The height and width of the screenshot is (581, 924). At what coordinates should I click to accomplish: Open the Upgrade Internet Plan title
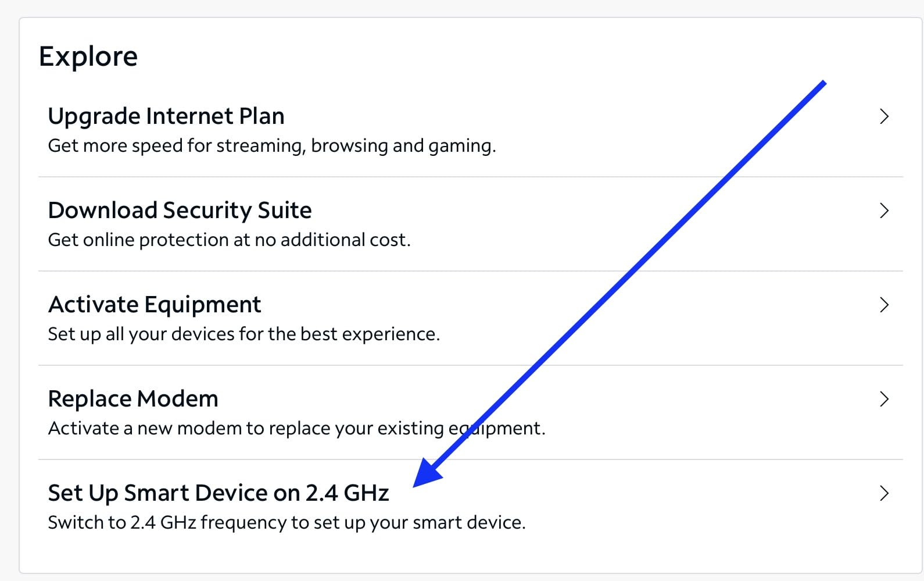(166, 116)
